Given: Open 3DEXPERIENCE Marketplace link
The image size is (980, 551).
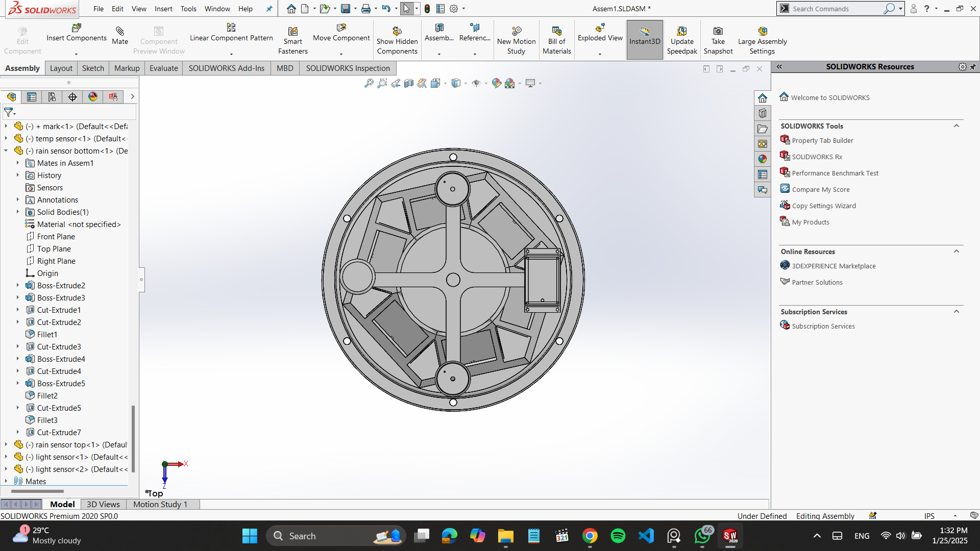Looking at the screenshot, I should tap(833, 266).
